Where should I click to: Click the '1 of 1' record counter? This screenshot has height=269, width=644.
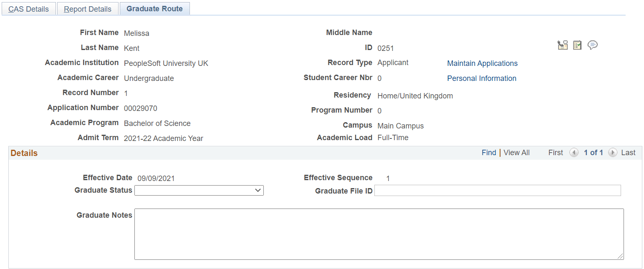pyautogui.click(x=593, y=152)
